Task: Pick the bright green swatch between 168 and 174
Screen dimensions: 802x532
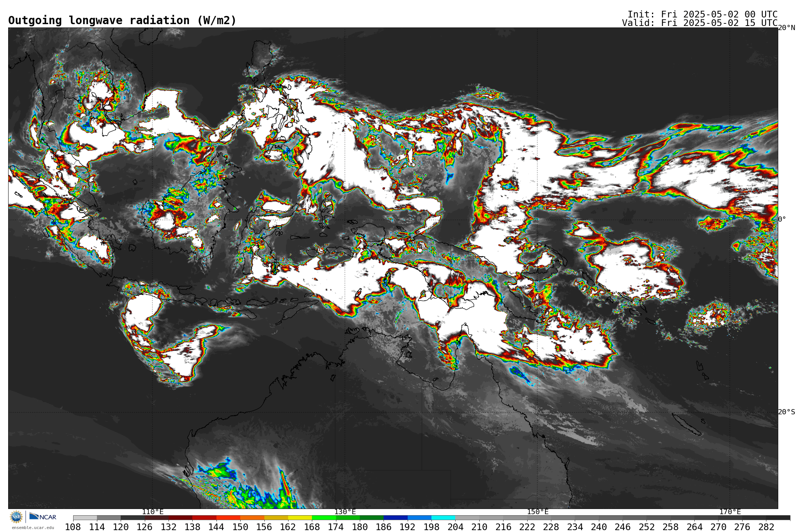Action: pyautogui.click(x=324, y=518)
